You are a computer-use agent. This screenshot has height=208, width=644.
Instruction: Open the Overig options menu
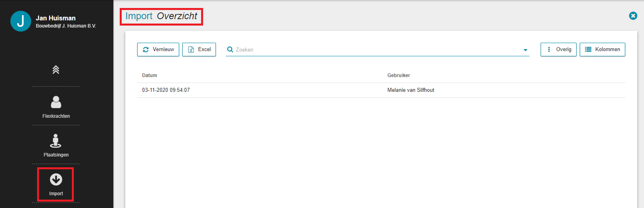559,50
